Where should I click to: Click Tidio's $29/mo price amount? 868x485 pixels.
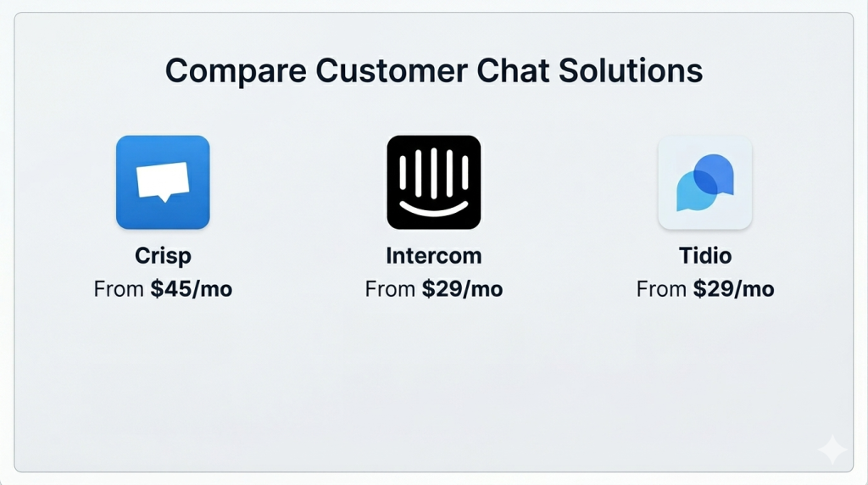(x=734, y=289)
